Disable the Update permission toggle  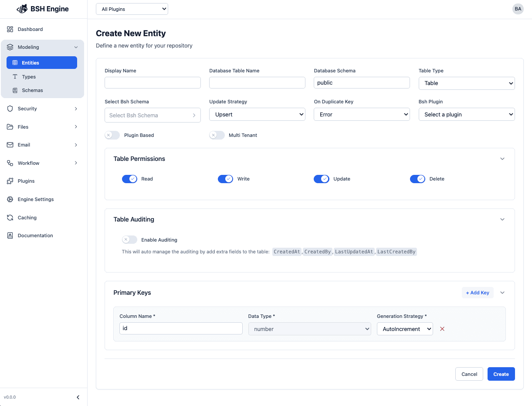pos(322,179)
